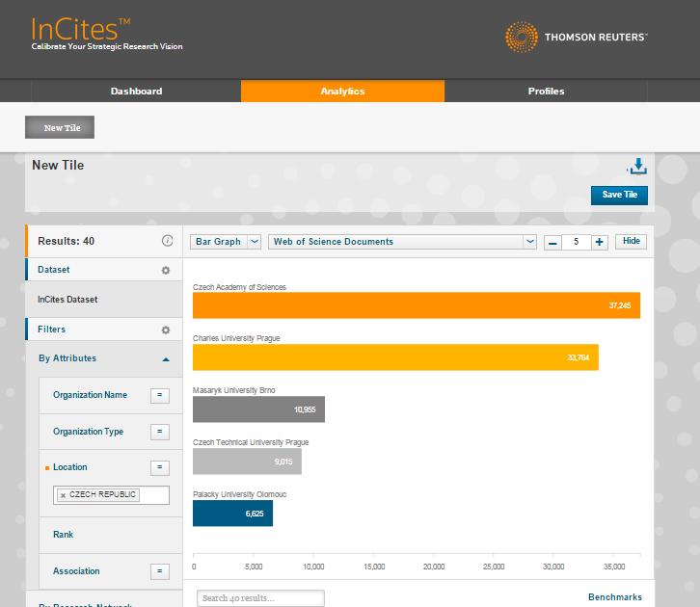700x607 pixels.
Task: Click the InCites Dataset entry
Action: 67,300
